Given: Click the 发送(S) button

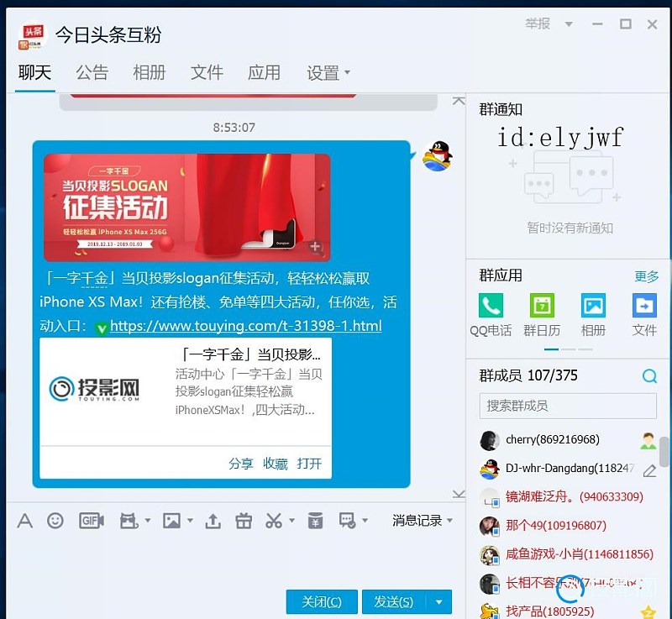Looking at the screenshot, I should (394, 602).
